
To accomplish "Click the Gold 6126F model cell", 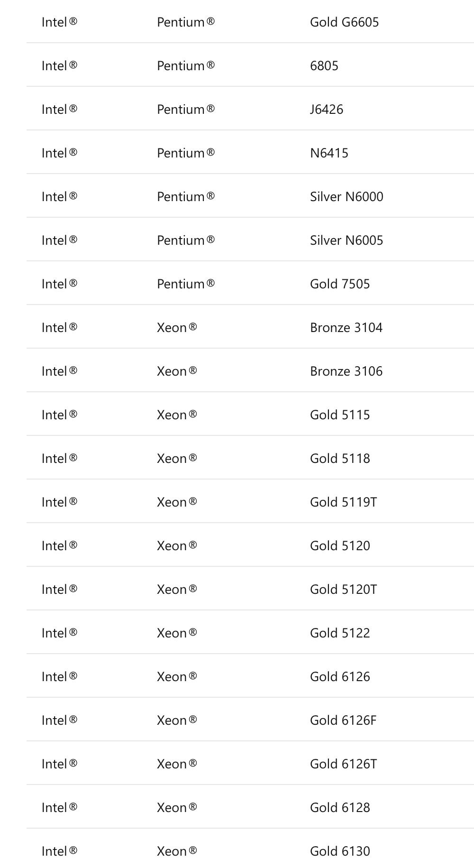I will pos(343,720).
